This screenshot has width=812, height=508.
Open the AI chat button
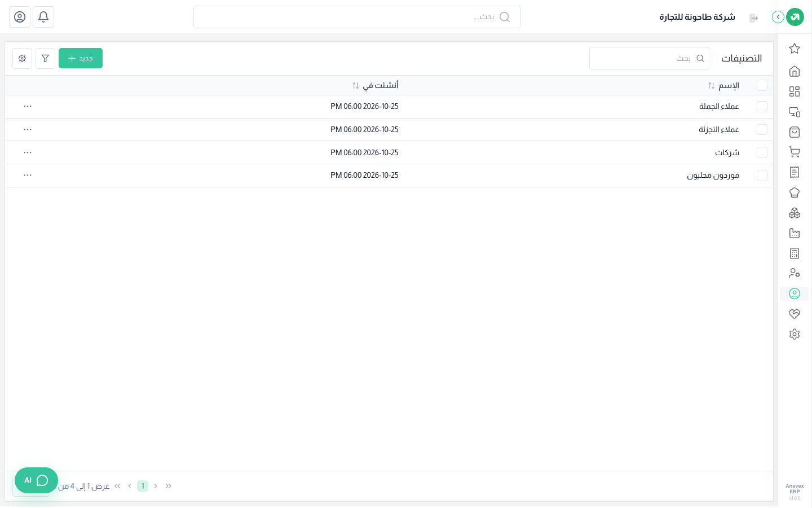[x=36, y=480]
